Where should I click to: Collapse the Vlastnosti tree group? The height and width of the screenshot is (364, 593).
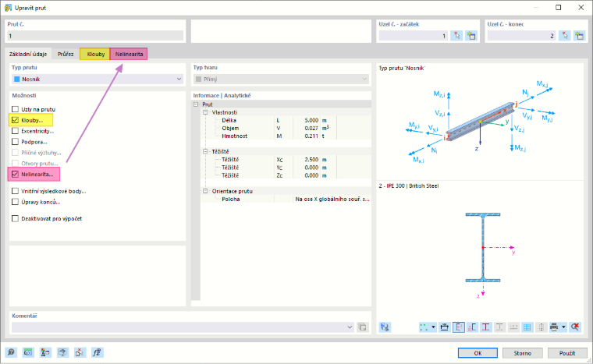(205, 112)
